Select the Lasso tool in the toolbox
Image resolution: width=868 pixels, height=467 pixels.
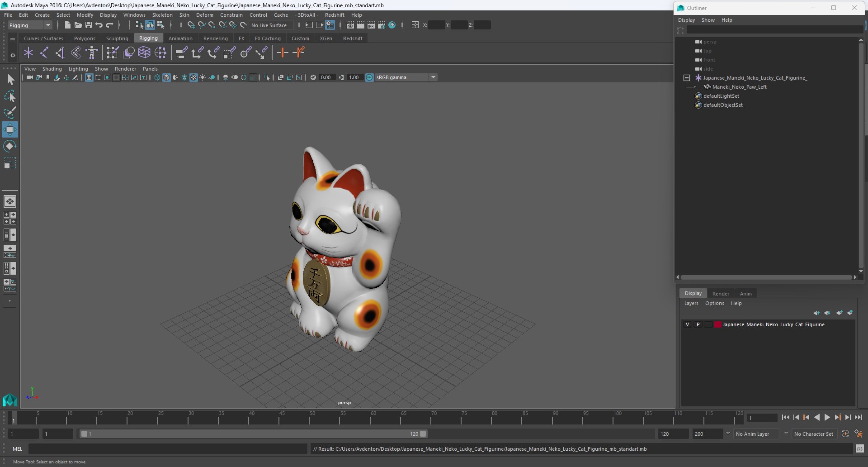click(9, 96)
